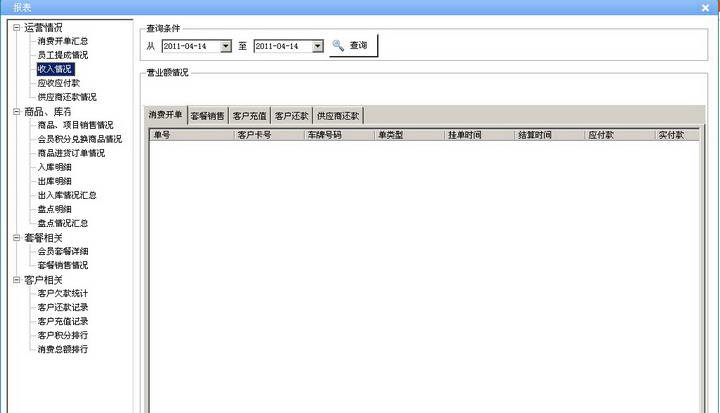720x413 pixels.
Task: Collapse the 套餐相关 tree node
Action: [16, 238]
